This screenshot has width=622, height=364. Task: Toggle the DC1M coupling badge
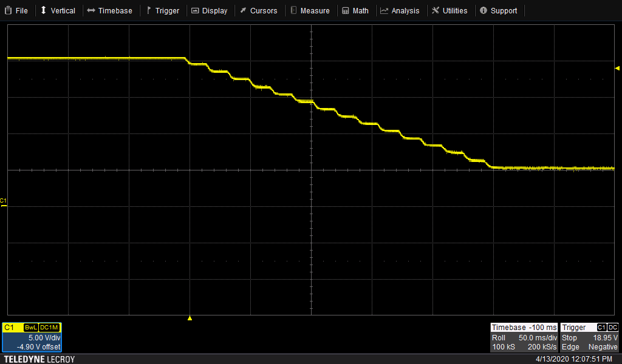(x=49, y=328)
